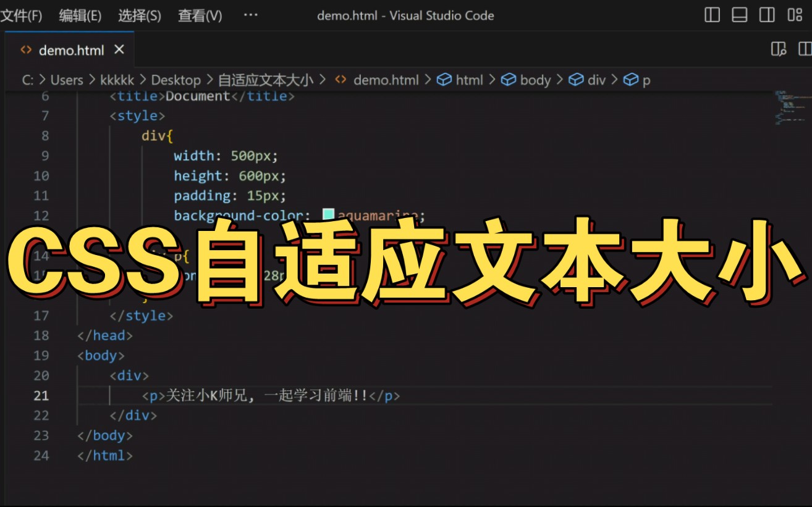Click the aquamarine color swatch on line 12
The image size is (812, 507).
click(x=328, y=214)
